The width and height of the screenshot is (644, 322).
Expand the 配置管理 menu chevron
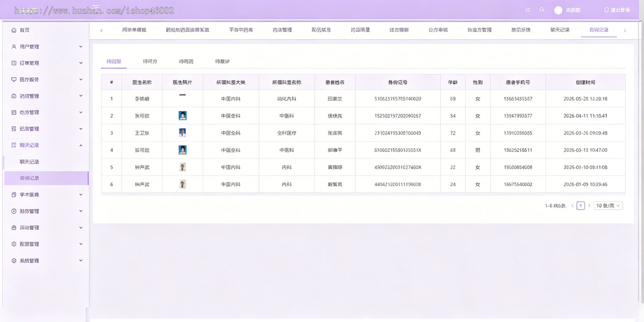(x=80, y=244)
